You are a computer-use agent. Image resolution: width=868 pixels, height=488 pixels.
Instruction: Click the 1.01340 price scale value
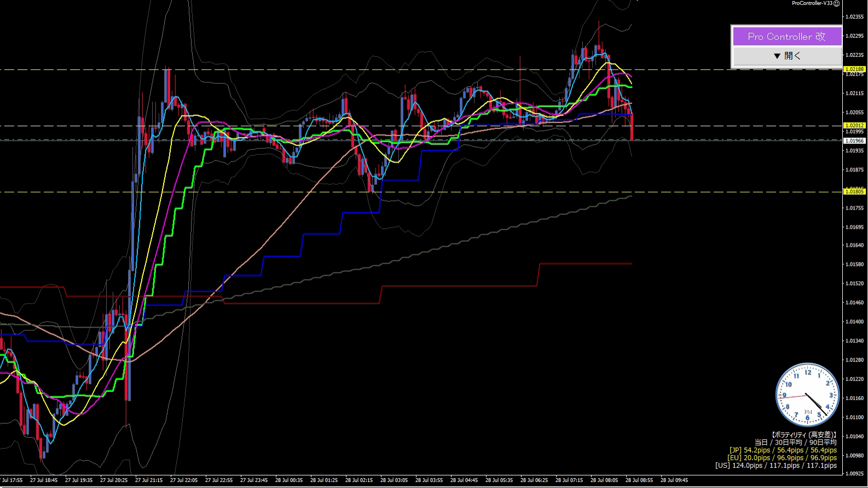854,341
